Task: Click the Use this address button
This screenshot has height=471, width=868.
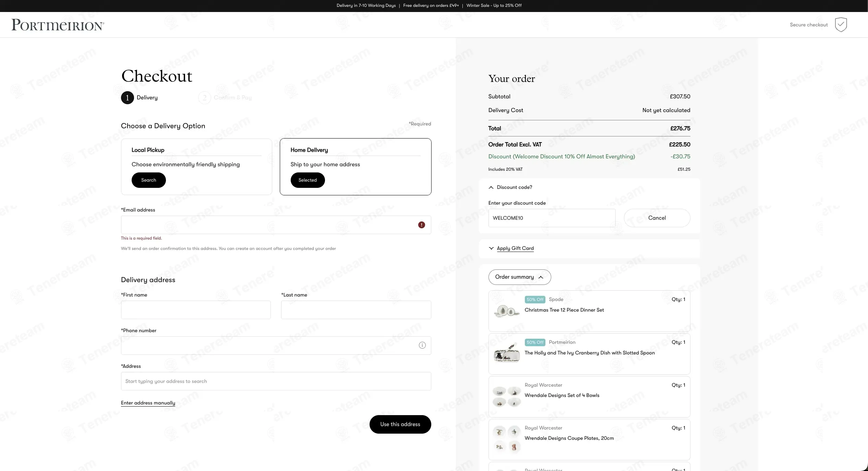Action: click(x=400, y=424)
